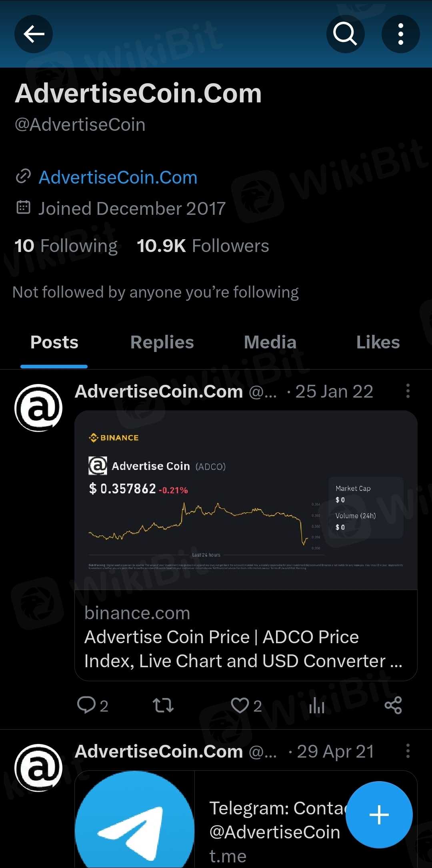432x868 pixels.
Task: View the 10 Following list
Action: tap(66, 246)
